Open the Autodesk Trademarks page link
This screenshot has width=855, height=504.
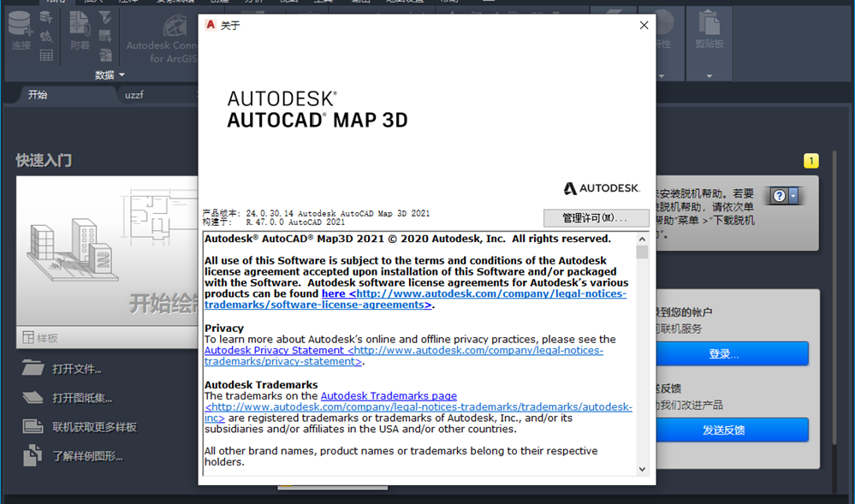[x=389, y=396]
